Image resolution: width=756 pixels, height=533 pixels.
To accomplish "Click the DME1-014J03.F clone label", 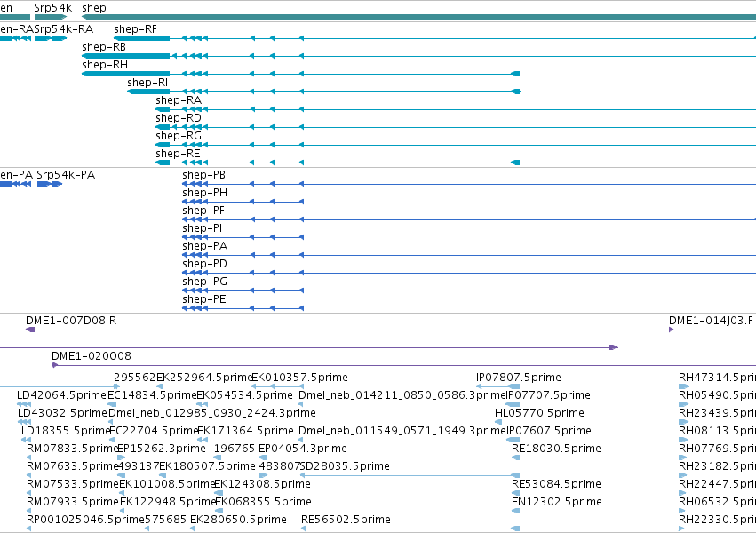I will click(x=711, y=321).
